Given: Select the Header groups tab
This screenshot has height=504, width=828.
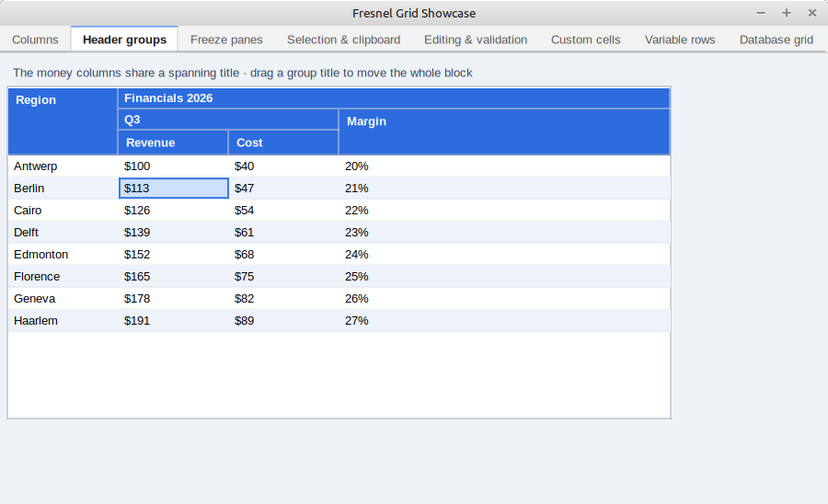Looking at the screenshot, I should [x=124, y=40].
